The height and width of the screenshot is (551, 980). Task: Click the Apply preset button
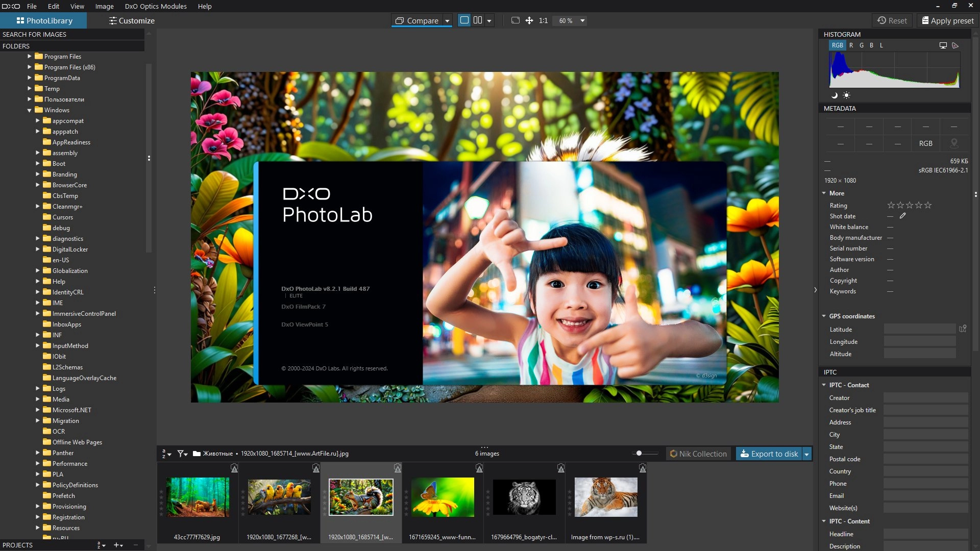pyautogui.click(x=947, y=21)
